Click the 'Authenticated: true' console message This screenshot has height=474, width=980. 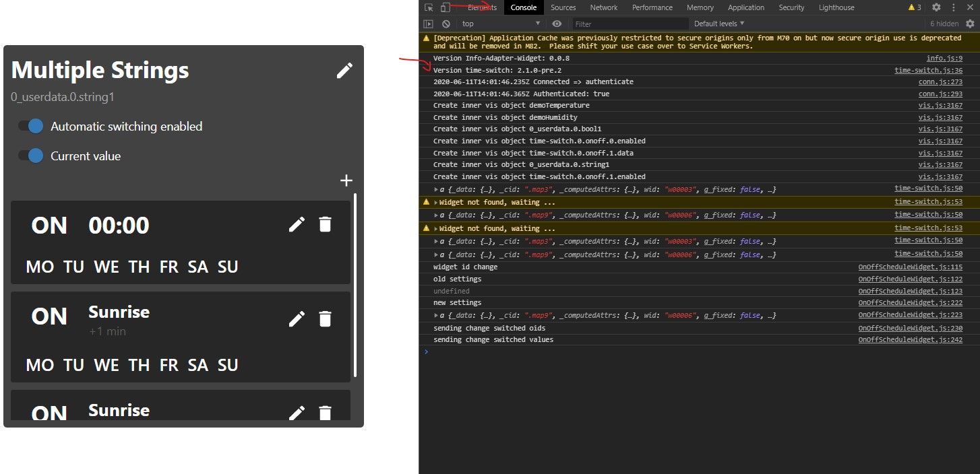point(521,94)
